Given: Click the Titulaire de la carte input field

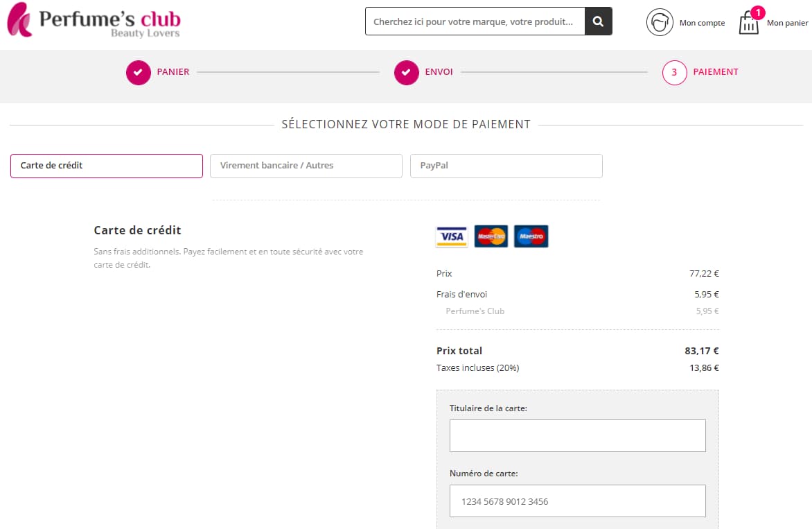Looking at the screenshot, I should point(577,435).
